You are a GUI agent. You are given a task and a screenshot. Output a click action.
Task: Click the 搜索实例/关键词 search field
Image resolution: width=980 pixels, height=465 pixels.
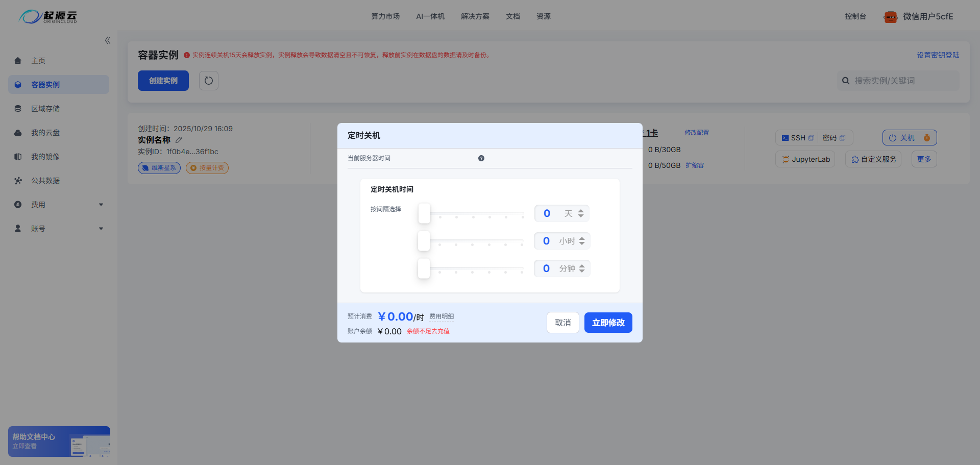pos(898,81)
